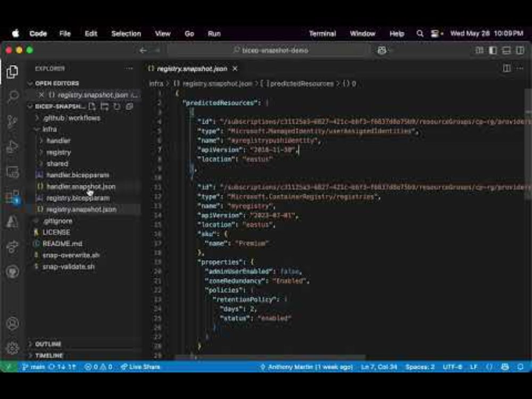The image size is (532, 399).
Task: Open the Azure view in activity bar
Action: [x=12, y=221]
